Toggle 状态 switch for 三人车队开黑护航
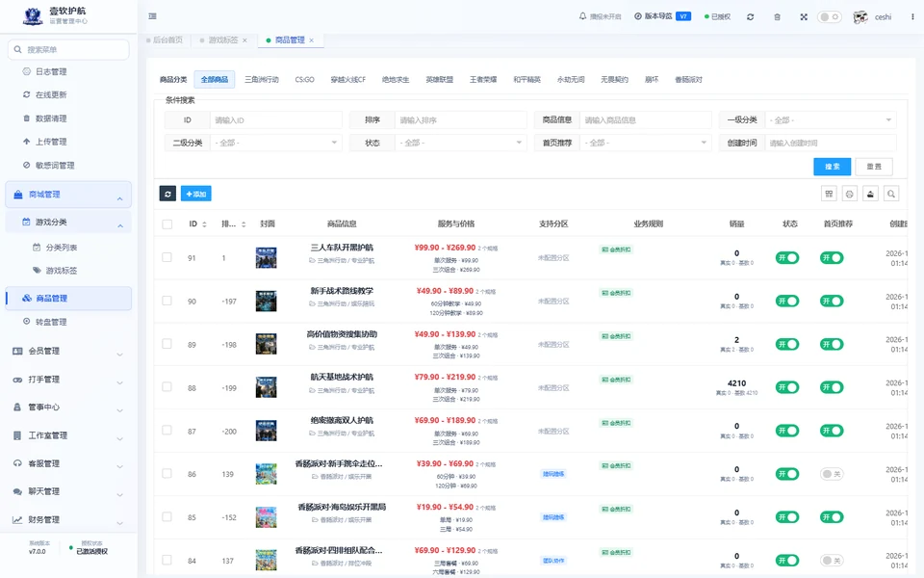The width and height of the screenshot is (924, 578). [787, 258]
